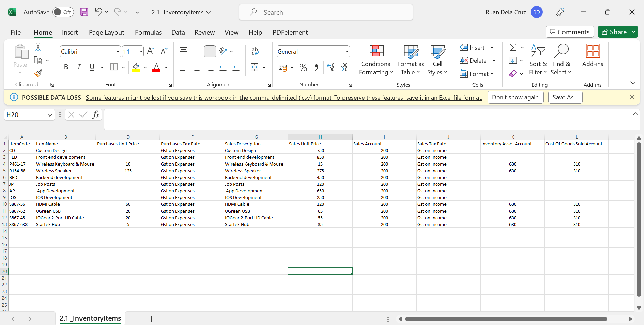Click the Merge & Center icon
The image size is (644, 325).
click(x=255, y=67)
